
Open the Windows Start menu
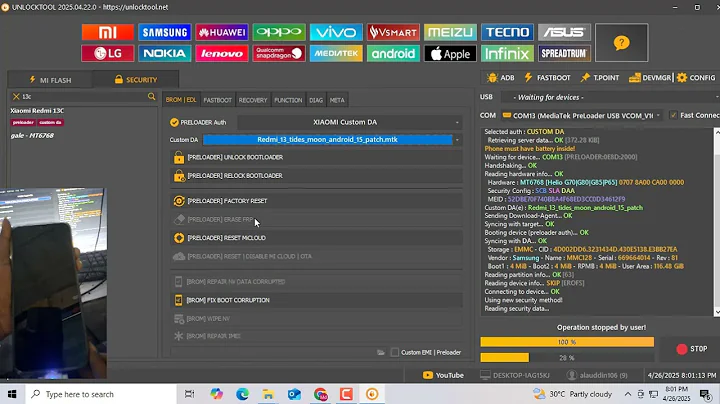pos(11,394)
